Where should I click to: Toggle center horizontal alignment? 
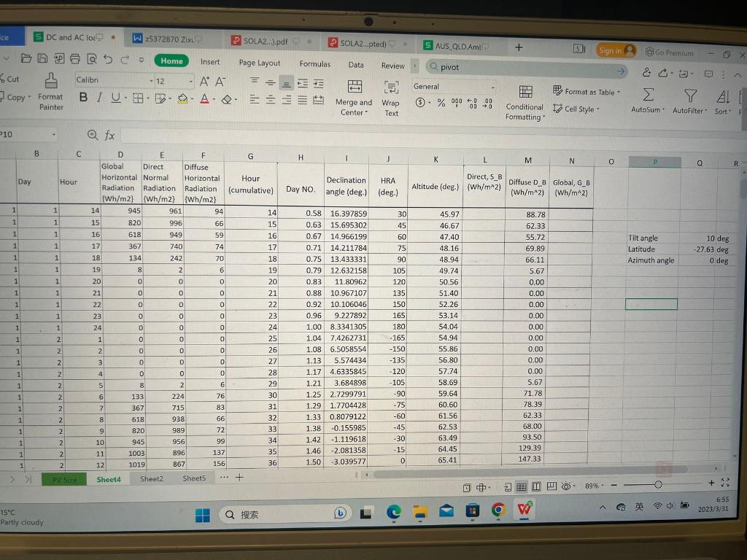pyautogui.click(x=271, y=100)
